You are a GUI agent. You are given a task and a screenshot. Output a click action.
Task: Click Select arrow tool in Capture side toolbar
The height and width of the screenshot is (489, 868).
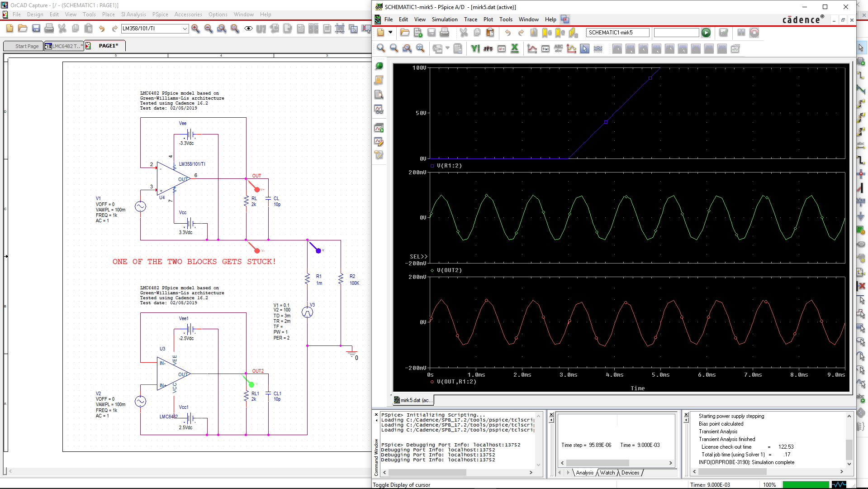[861, 47]
